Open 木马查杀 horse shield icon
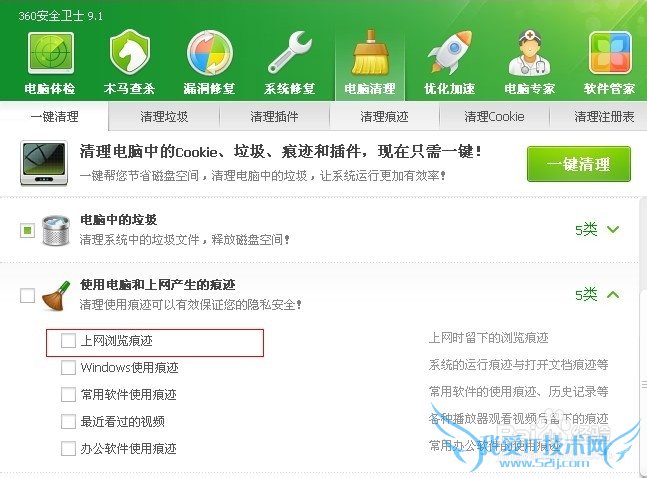This screenshot has height=478, width=647. point(130,53)
